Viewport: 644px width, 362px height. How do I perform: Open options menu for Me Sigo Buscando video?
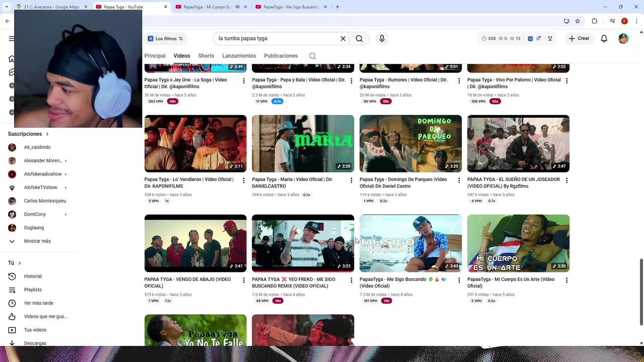click(459, 281)
